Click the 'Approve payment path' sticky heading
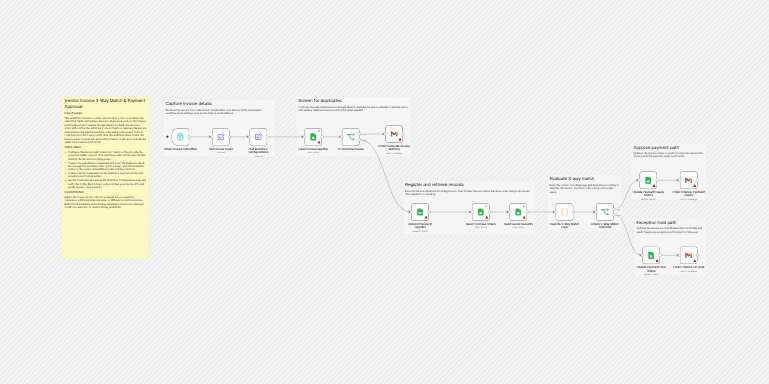 (x=655, y=147)
